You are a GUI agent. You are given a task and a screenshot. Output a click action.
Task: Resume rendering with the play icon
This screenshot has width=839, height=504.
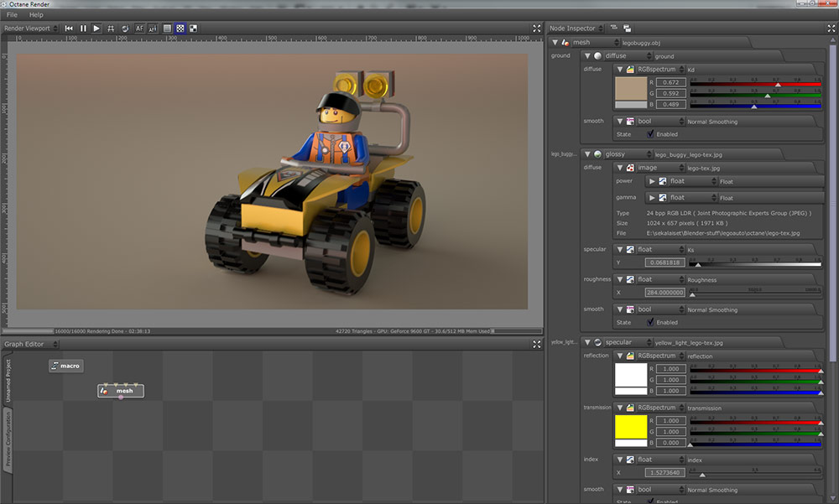[96, 29]
